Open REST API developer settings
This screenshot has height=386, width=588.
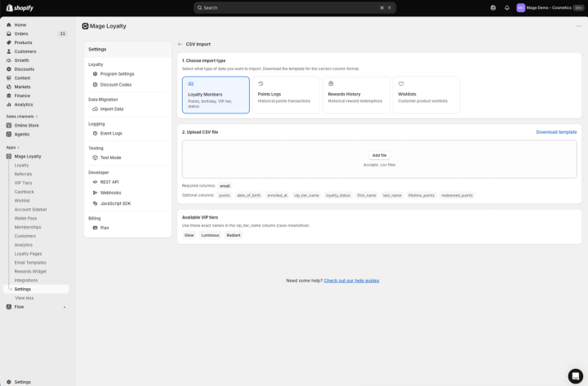[109, 182]
